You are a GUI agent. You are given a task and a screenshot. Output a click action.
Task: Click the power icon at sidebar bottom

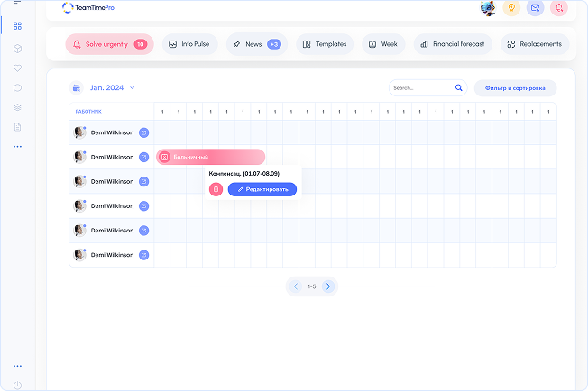coord(17,385)
